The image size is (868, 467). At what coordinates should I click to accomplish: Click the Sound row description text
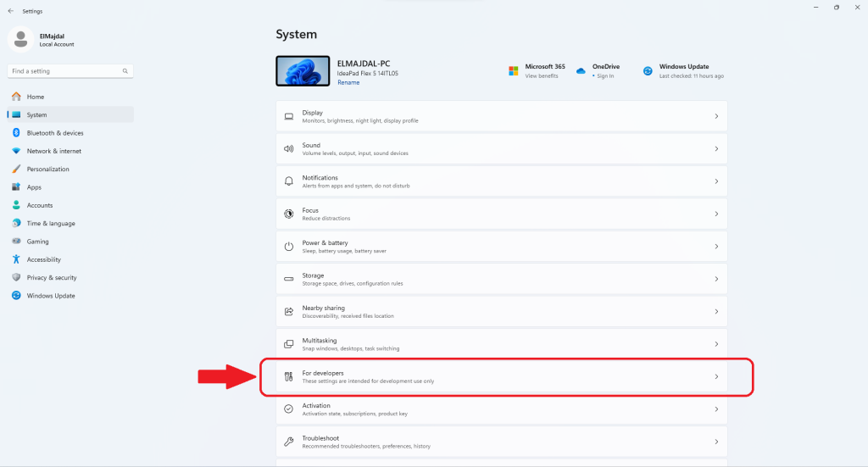[x=355, y=153]
